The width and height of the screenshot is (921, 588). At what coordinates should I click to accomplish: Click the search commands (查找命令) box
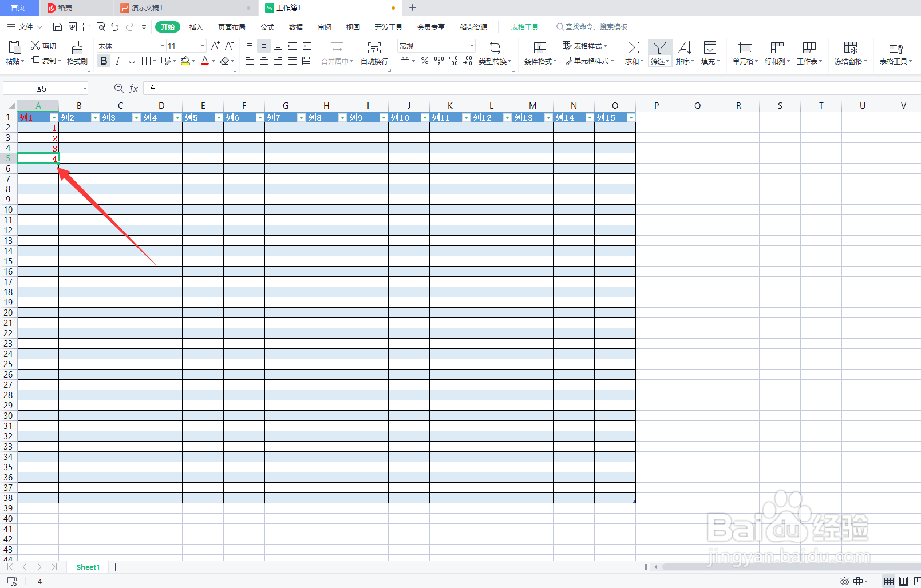coord(592,27)
